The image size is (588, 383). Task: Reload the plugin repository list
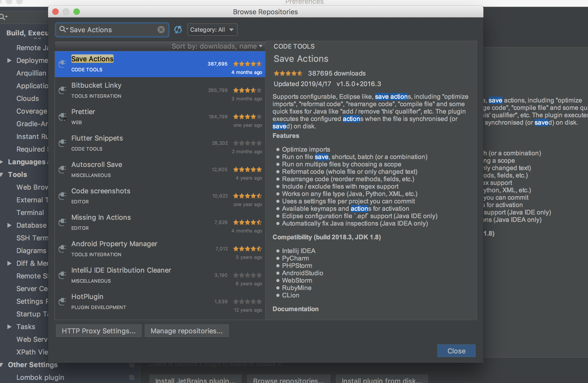pos(178,30)
